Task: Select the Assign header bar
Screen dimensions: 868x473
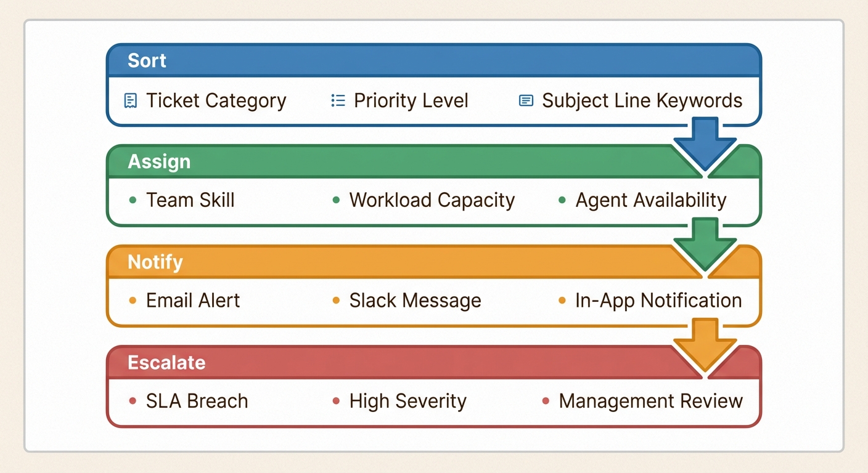Action: pyautogui.click(x=395, y=161)
